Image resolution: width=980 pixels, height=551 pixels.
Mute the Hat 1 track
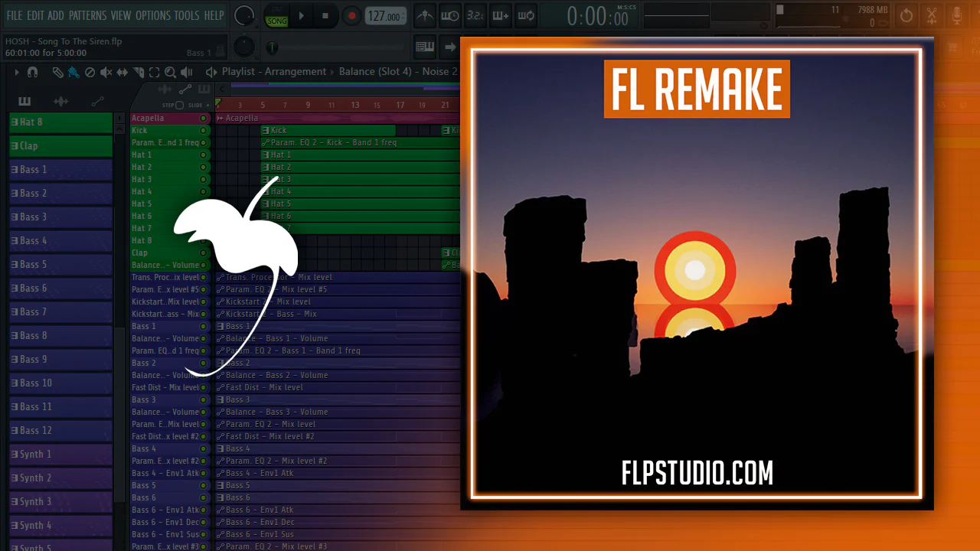click(x=203, y=155)
